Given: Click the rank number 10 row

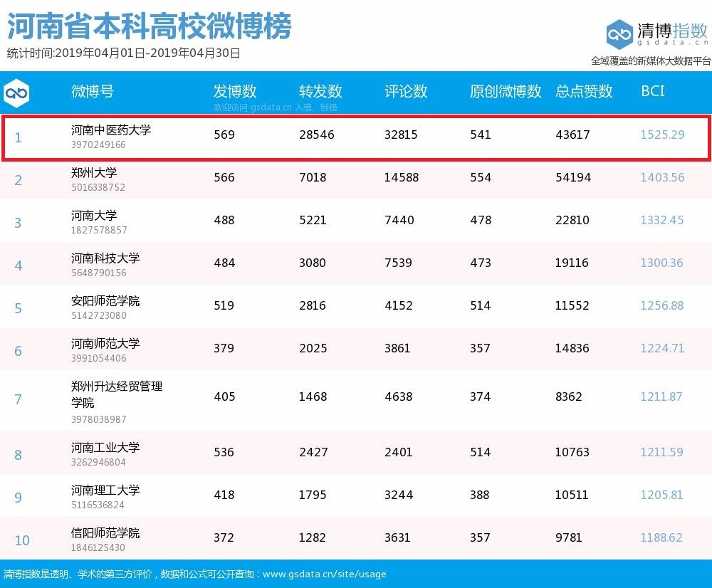Looking at the screenshot, I should [22, 540].
